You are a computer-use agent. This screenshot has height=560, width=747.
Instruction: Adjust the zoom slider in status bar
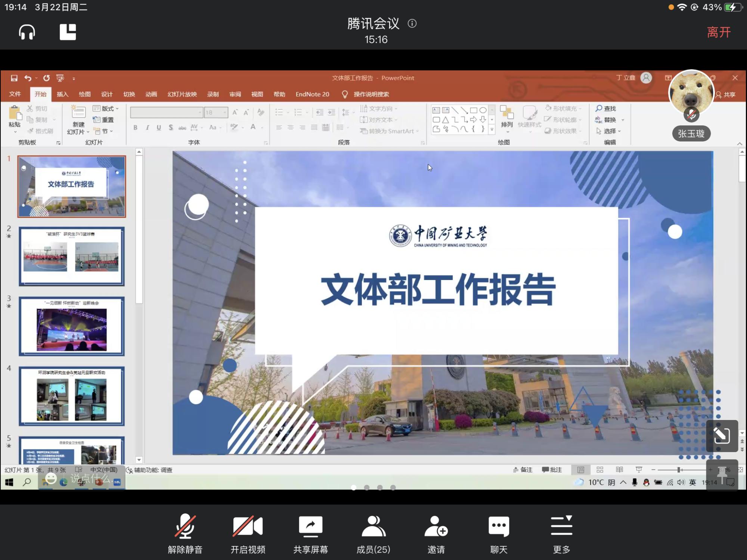click(679, 470)
